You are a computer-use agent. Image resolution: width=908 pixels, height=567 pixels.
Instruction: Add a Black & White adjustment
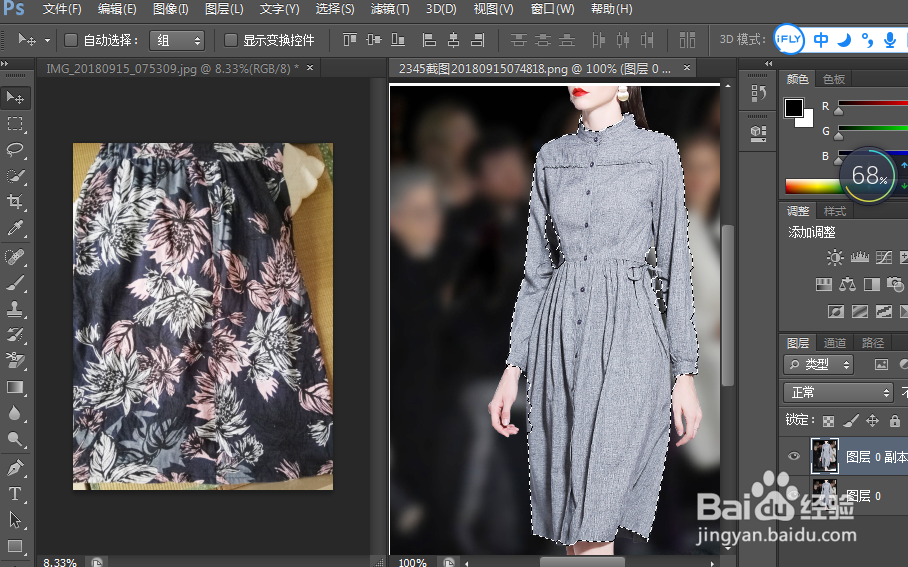point(872,284)
